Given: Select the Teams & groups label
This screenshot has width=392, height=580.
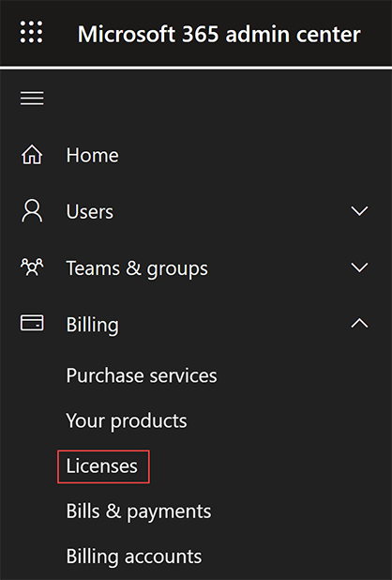Looking at the screenshot, I should click(137, 268).
